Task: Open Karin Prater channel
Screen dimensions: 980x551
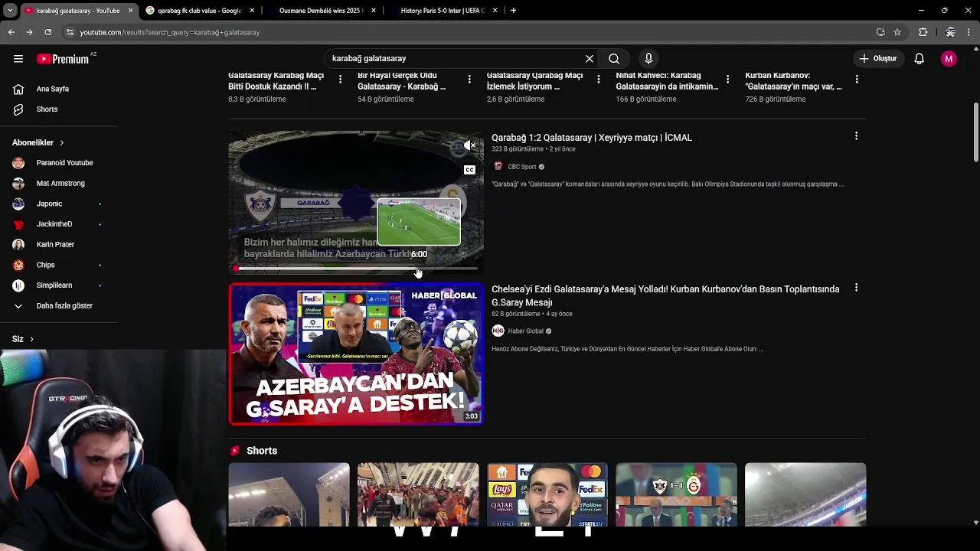Action: click(57, 244)
